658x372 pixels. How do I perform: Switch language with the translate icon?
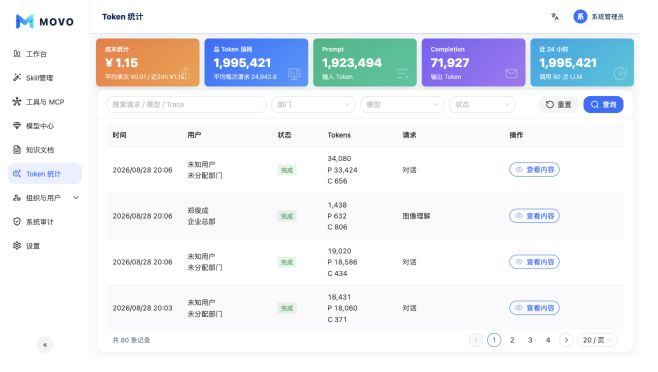click(555, 16)
